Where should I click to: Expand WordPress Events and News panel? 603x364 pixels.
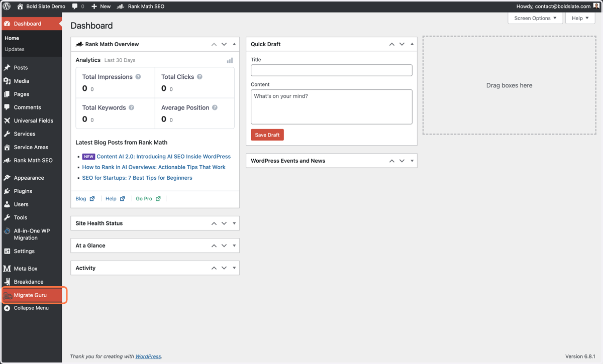point(412,161)
